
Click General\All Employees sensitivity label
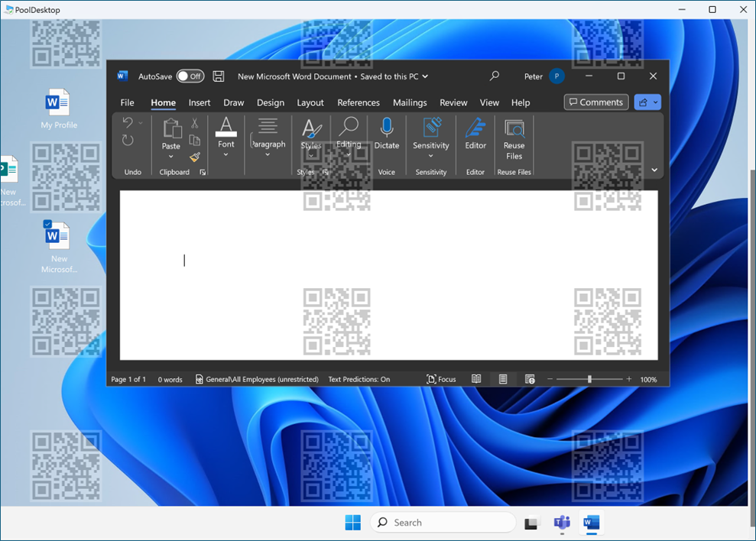point(257,380)
